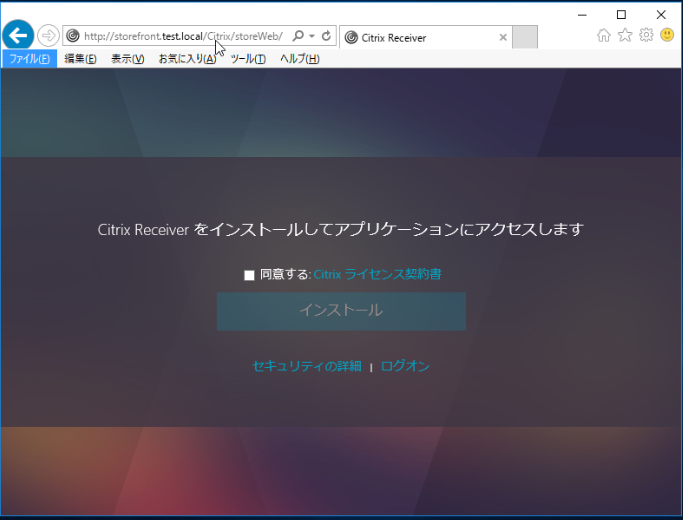Viewport: 683px width, 520px height.
Task: Click the site icon in the address bar
Action: point(73,36)
